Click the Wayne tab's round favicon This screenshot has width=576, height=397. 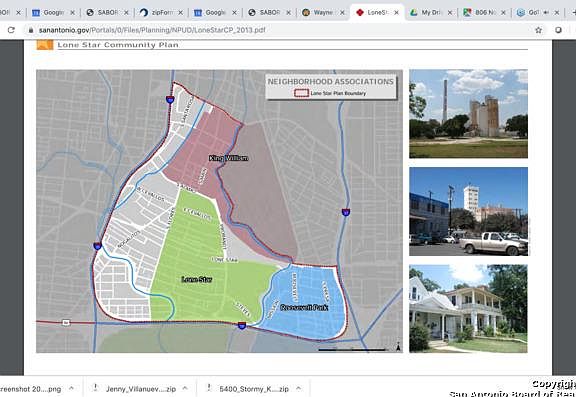click(x=306, y=12)
